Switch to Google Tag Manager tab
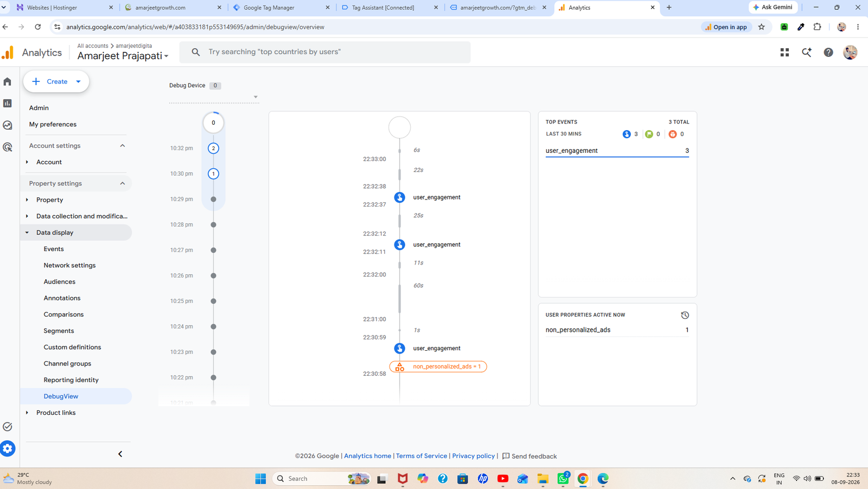868x489 pixels. [281, 8]
